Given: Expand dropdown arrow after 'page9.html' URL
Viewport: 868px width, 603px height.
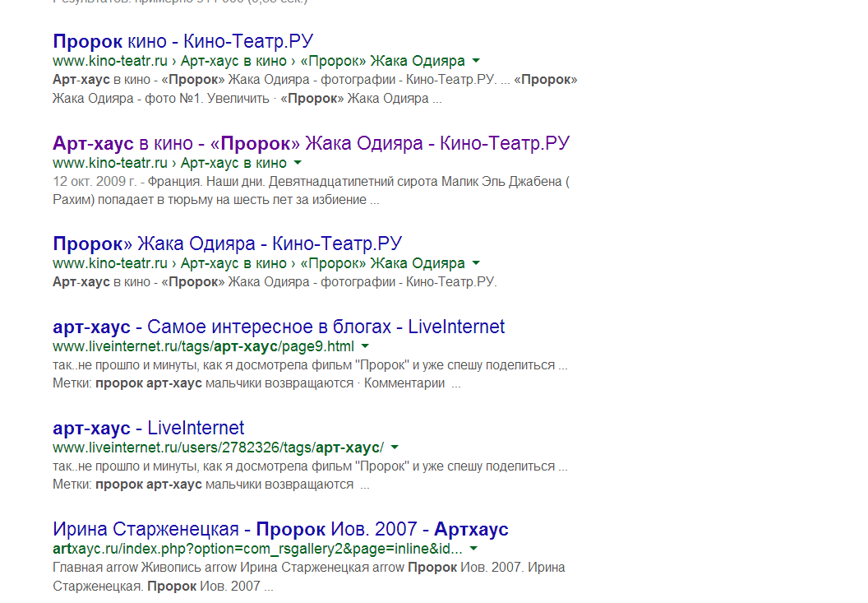Looking at the screenshot, I should pyautogui.click(x=365, y=346).
